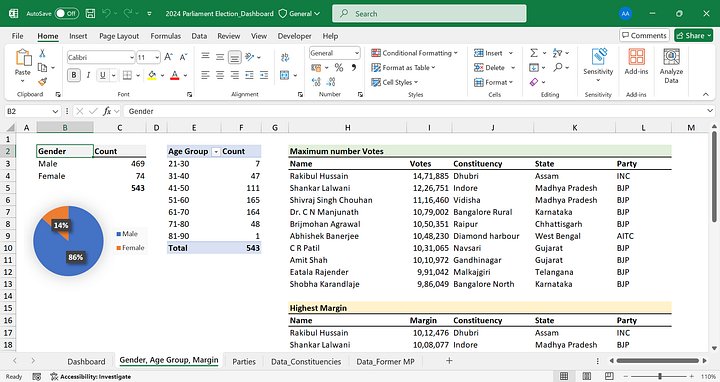
Task: Click the Sort and Filter icon
Action: click(x=557, y=53)
